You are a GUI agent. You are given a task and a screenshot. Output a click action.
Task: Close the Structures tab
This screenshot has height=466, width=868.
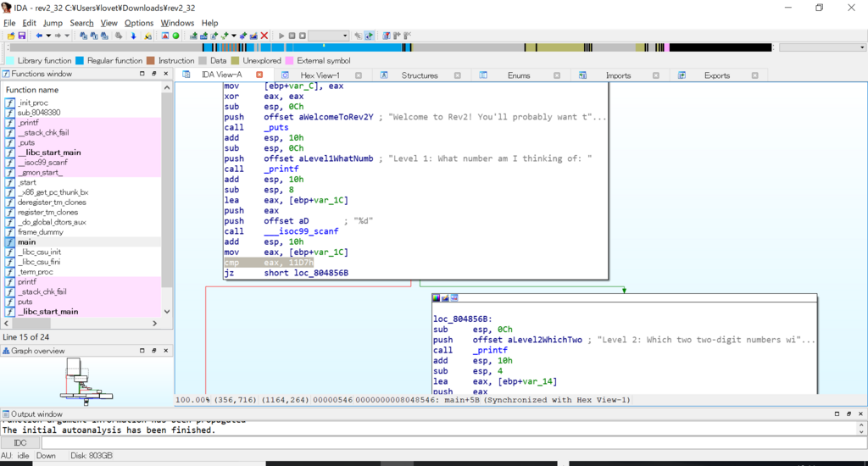[x=457, y=75]
